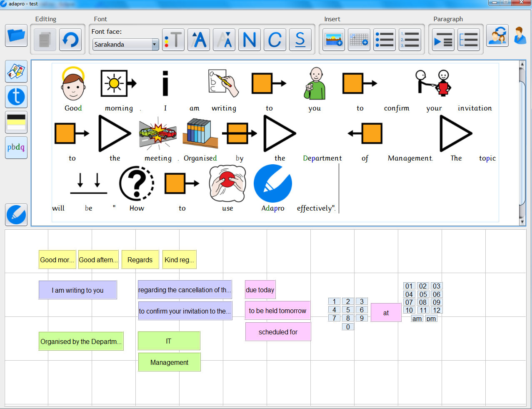The width and height of the screenshot is (532, 409).
Task: Click to confirm your invitation phrase button
Action: [185, 311]
